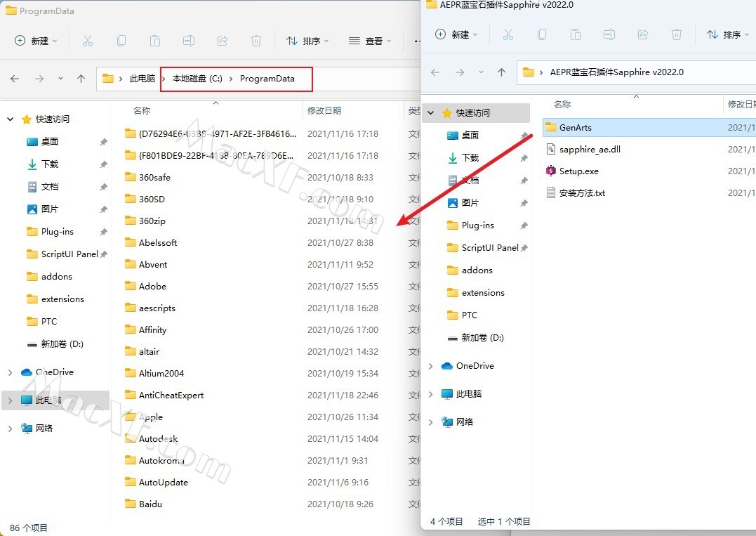Go up one level in ProgramData window
The image size is (756, 536).
[x=81, y=79]
